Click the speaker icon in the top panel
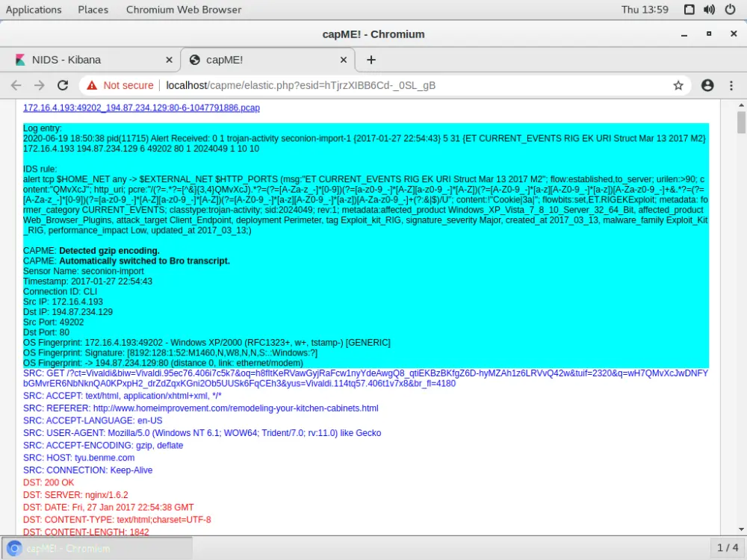 click(x=708, y=9)
